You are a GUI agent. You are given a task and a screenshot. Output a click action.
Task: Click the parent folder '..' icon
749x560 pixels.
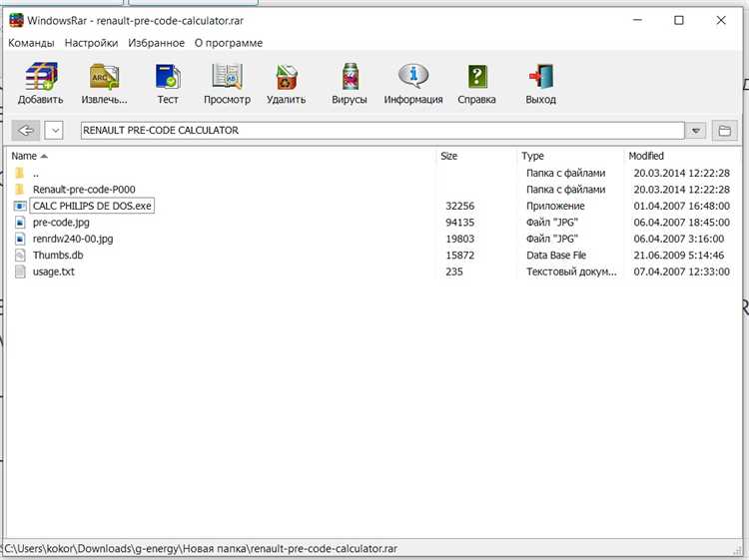19,173
